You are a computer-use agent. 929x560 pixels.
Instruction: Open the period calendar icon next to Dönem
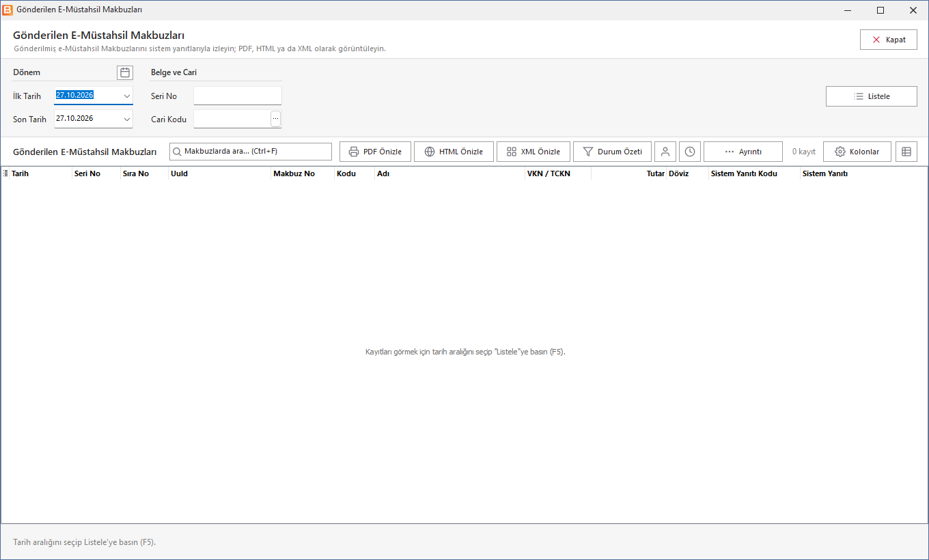[x=125, y=72]
